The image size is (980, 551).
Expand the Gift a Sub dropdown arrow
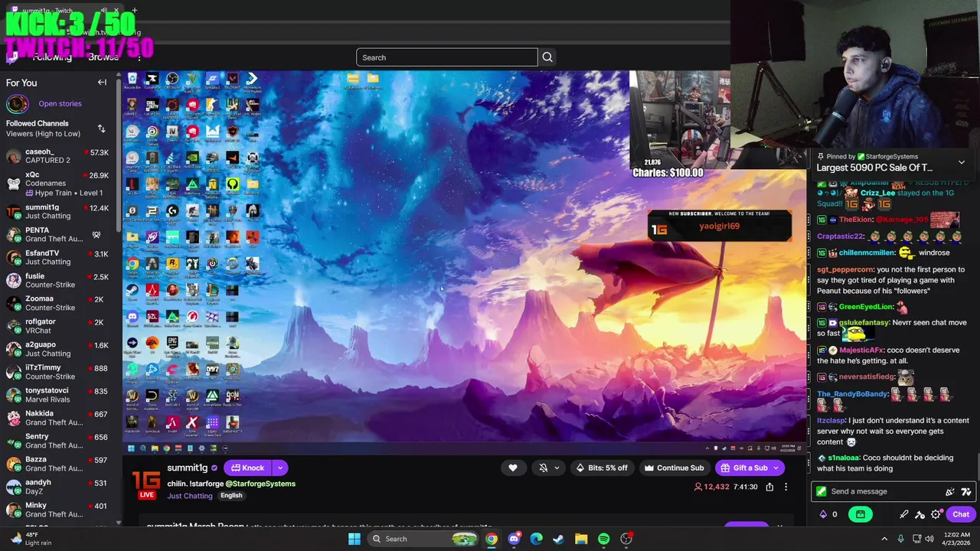click(x=776, y=468)
